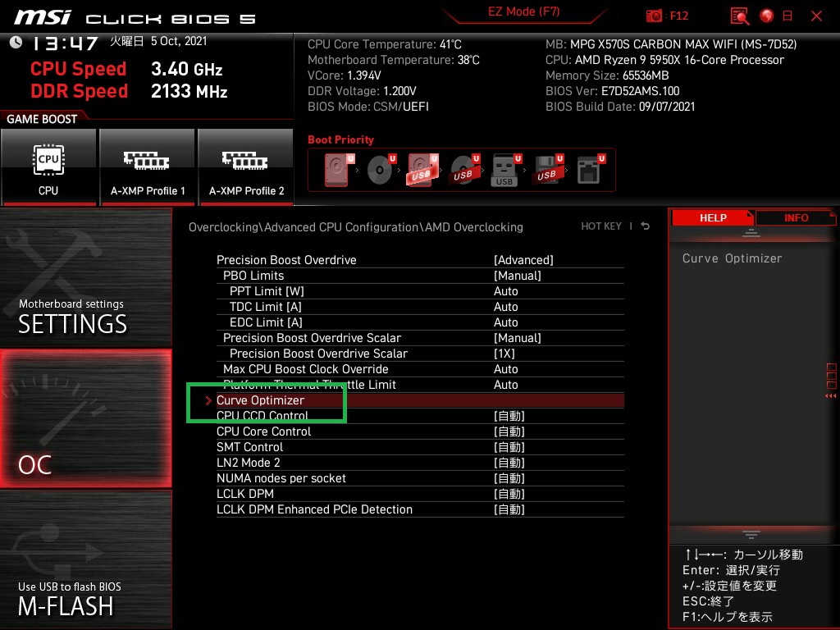
Task: Open the OC overclocking section
Action: click(85, 418)
